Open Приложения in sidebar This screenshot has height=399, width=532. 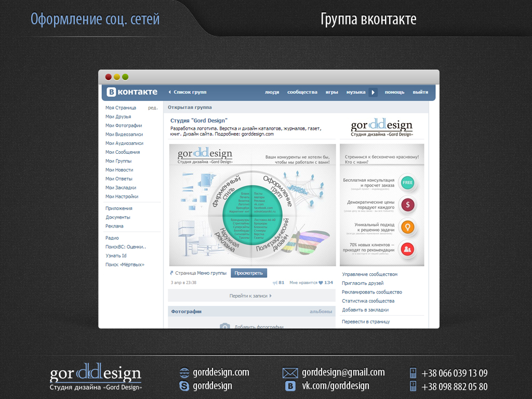click(119, 208)
